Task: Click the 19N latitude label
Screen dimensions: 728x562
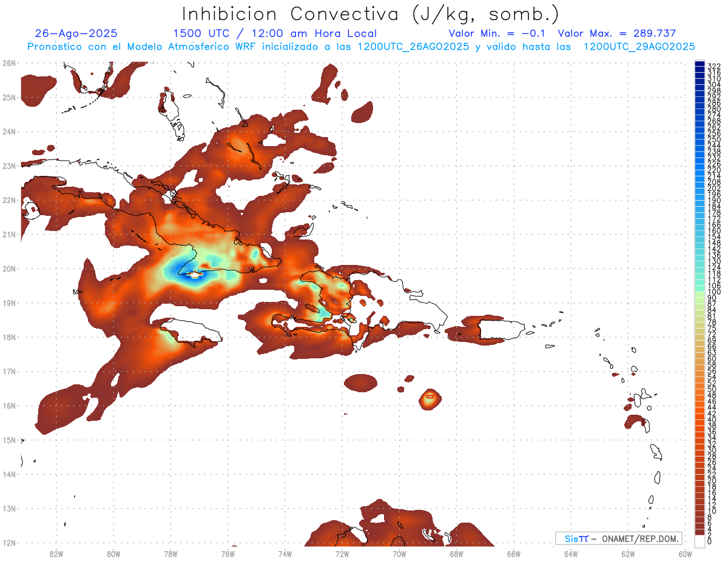Action: (8, 303)
